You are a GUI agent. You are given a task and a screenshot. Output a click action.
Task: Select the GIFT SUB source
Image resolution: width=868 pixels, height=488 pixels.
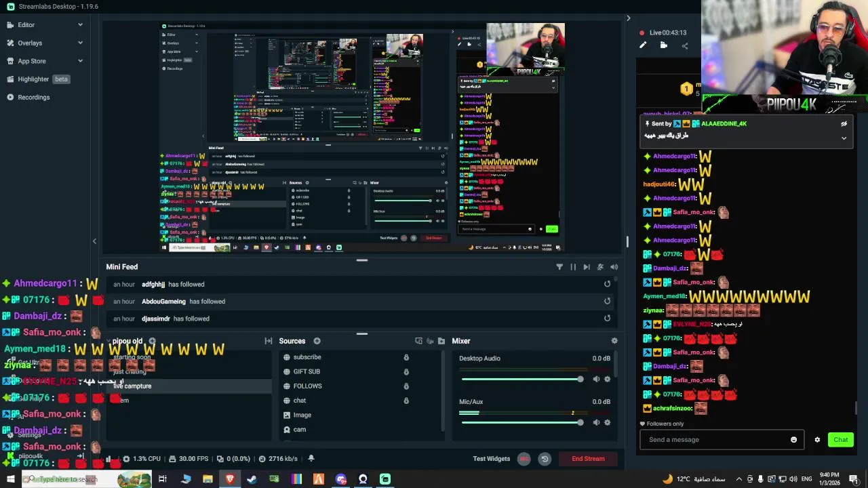point(307,371)
